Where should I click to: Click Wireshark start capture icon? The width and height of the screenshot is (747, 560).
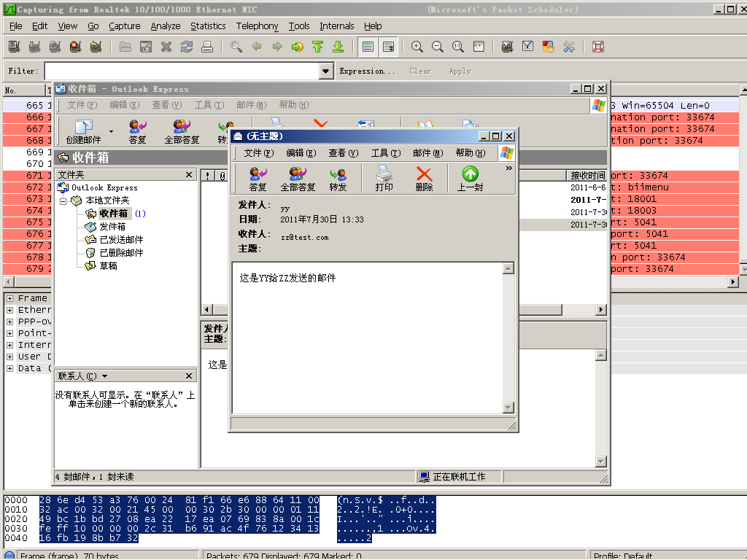click(x=55, y=47)
